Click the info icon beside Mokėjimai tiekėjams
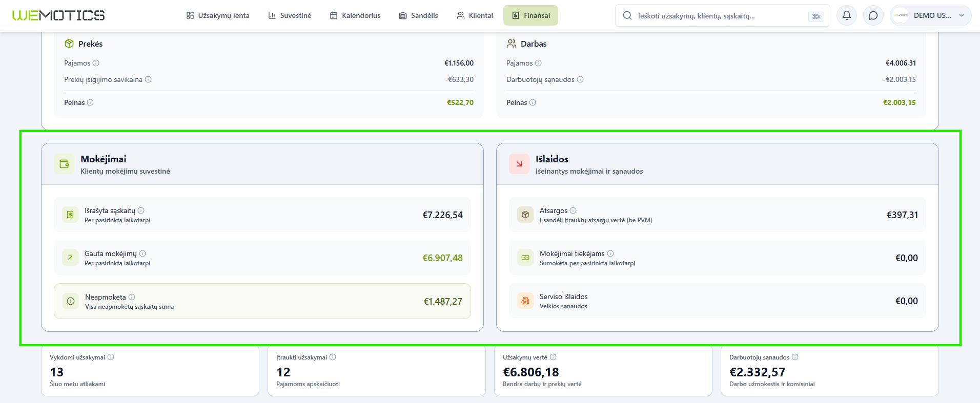This screenshot has width=980, height=403. click(x=610, y=253)
